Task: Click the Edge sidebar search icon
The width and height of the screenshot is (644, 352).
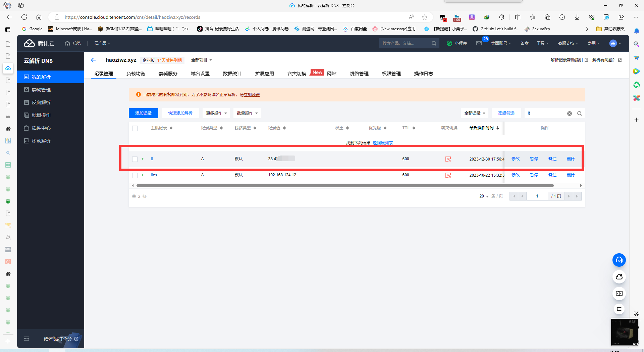Action: coord(636,44)
